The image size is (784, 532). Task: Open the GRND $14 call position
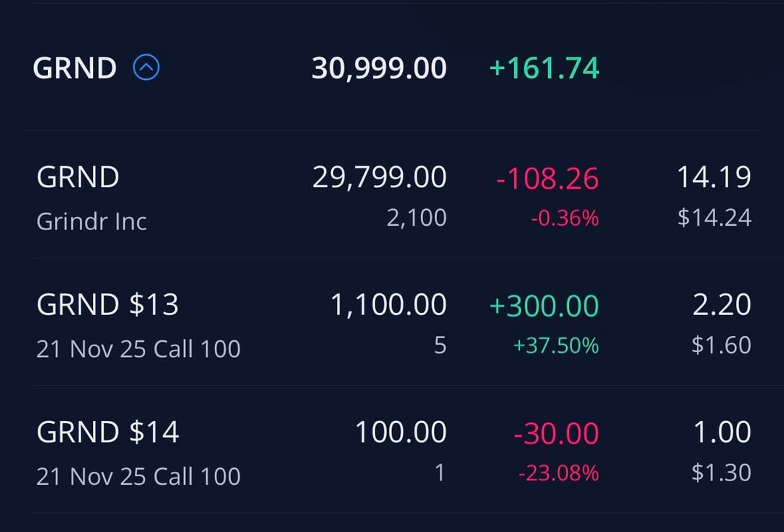pos(107,433)
